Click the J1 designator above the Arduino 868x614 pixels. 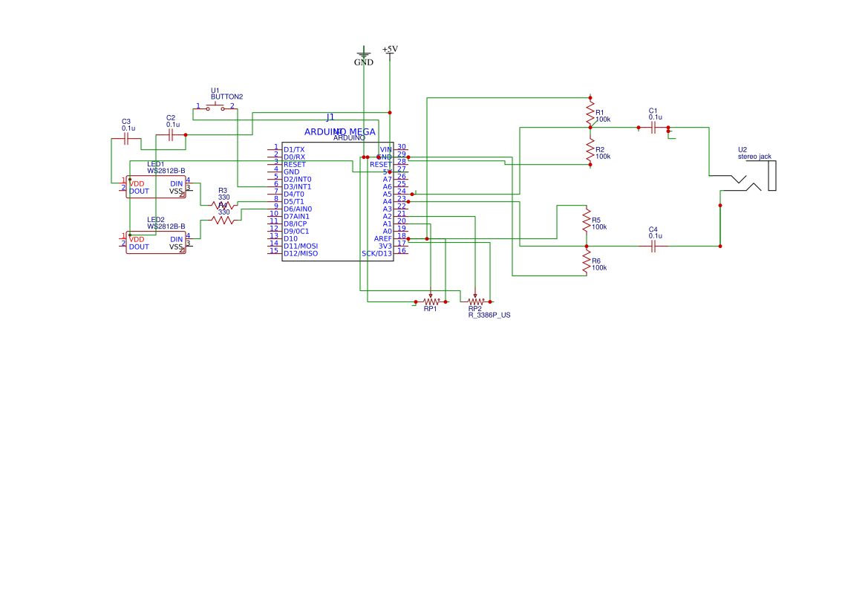point(330,117)
